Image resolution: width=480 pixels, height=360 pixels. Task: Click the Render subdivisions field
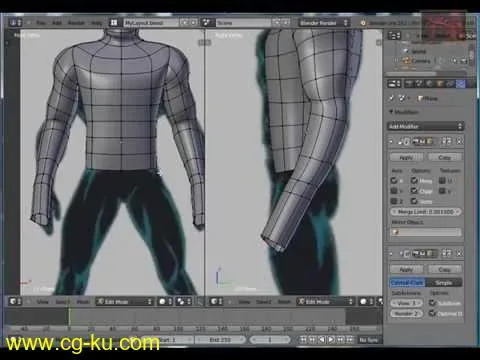(x=406, y=313)
